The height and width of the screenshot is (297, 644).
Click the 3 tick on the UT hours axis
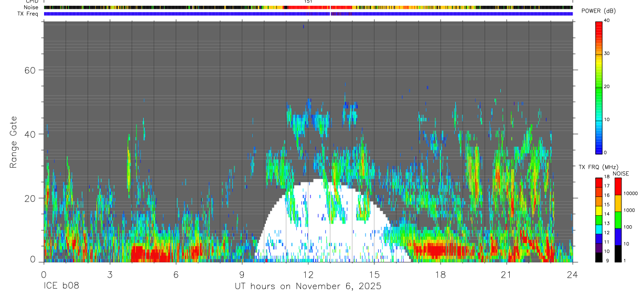tap(110, 274)
